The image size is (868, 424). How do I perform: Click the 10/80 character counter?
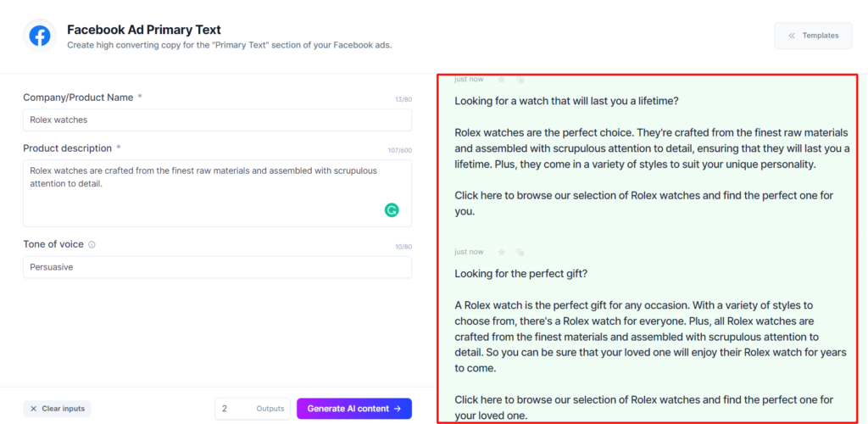tap(403, 247)
